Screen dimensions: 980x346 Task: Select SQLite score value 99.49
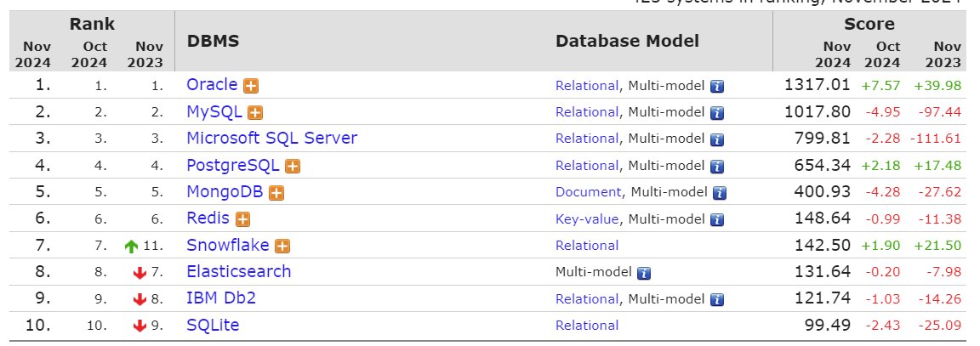[x=828, y=325]
